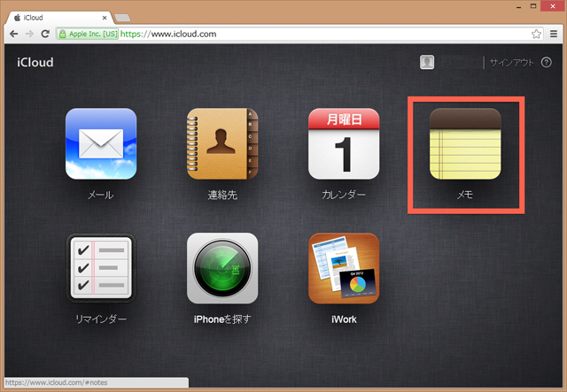Click the browser back arrow
The height and width of the screenshot is (392, 567).
14,34
